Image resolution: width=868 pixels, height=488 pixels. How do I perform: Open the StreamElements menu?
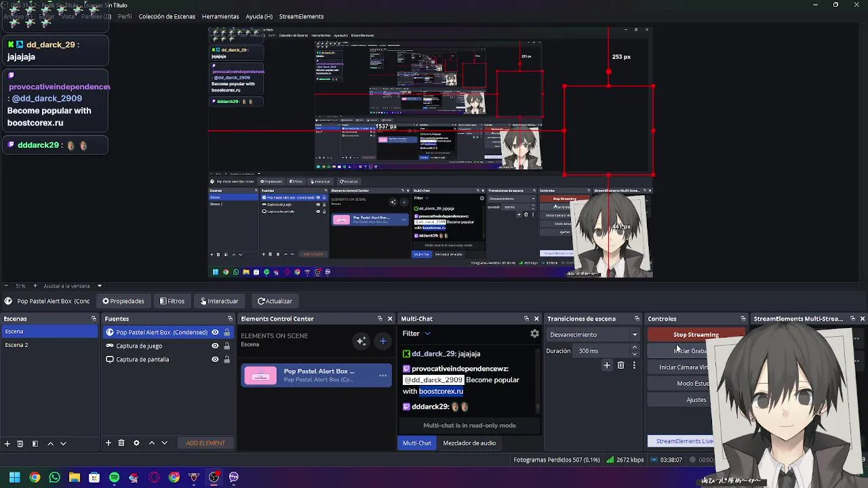coord(301,16)
